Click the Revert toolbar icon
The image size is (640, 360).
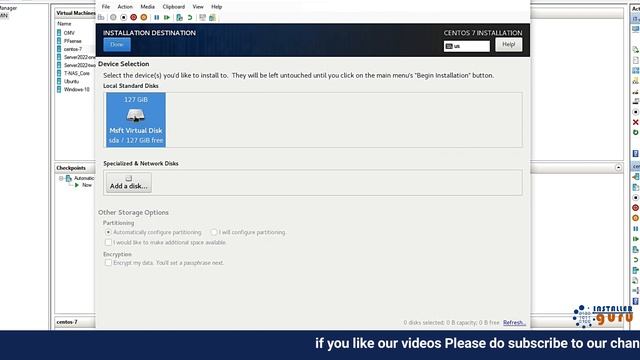pyautogui.click(x=190, y=18)
